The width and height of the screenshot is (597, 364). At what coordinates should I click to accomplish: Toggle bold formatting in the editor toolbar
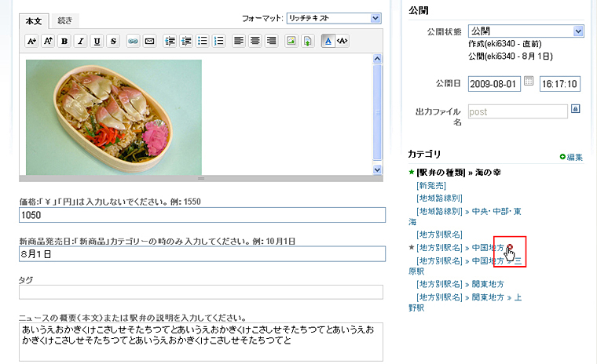pos(64,41)
